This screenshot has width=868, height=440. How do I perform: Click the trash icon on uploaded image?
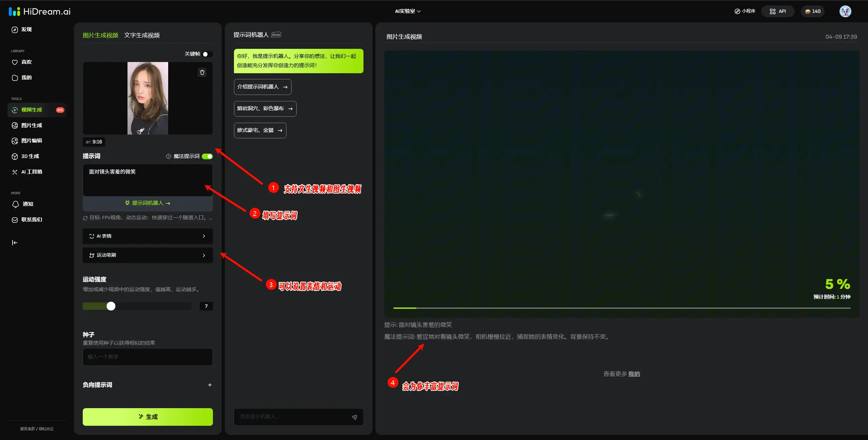pyautogui.click(x=202, y=72)
